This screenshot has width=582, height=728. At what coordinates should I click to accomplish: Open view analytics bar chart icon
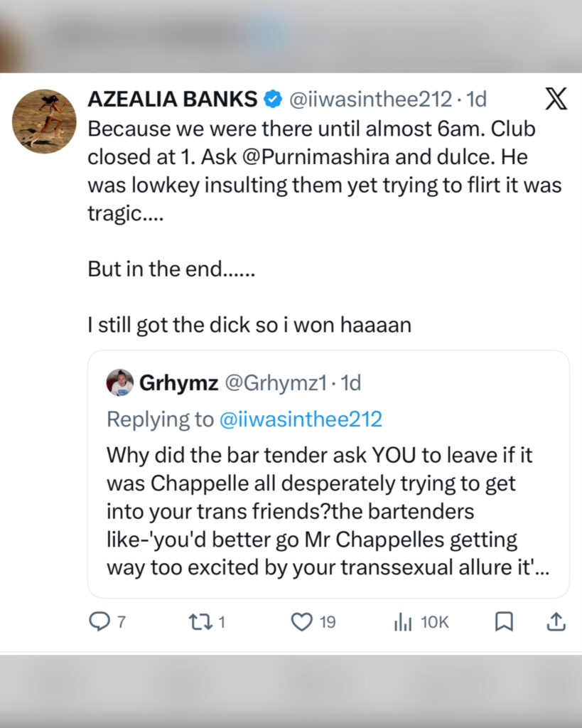[x=403, y=622]
